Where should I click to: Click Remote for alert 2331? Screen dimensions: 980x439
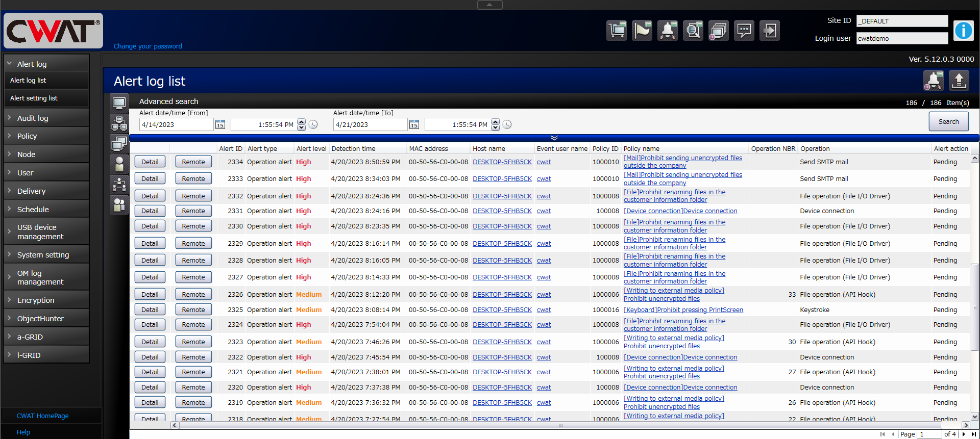[x=193, y=211]
